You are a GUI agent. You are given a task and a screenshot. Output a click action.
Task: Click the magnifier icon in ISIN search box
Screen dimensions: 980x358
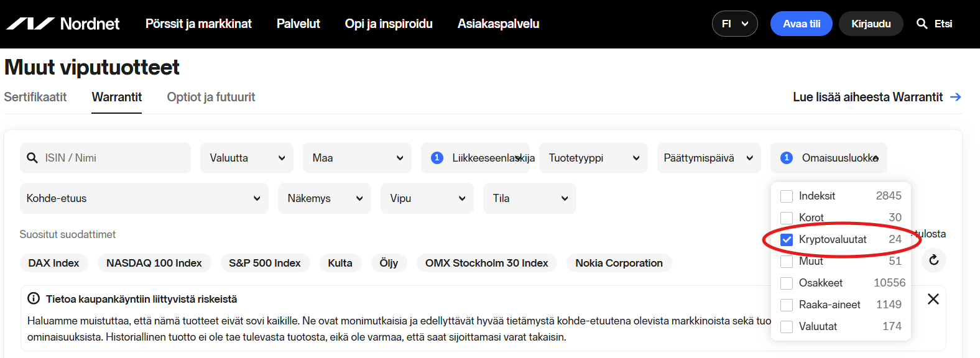32,158
